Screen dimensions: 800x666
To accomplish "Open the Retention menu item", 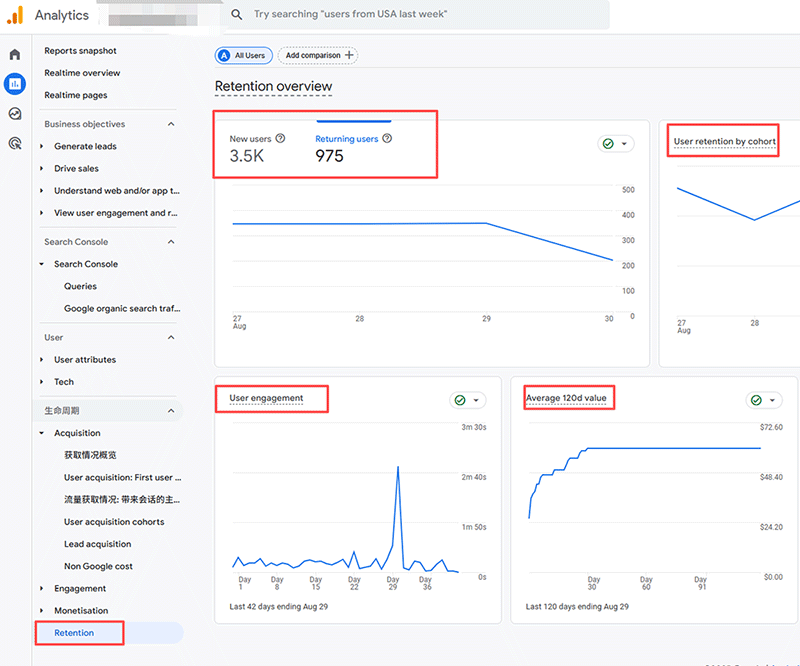I will point(74,633).
